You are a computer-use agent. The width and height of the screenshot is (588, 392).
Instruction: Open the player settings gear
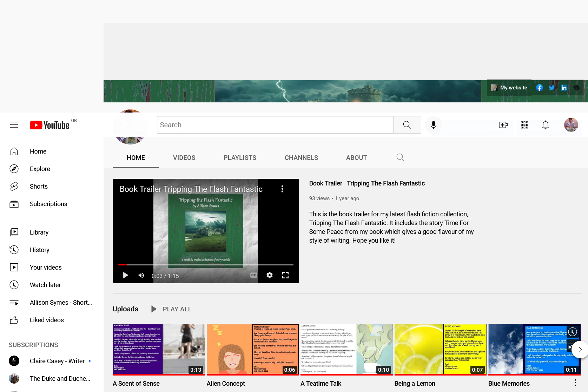pyautogui.click(x=269, y=275)
